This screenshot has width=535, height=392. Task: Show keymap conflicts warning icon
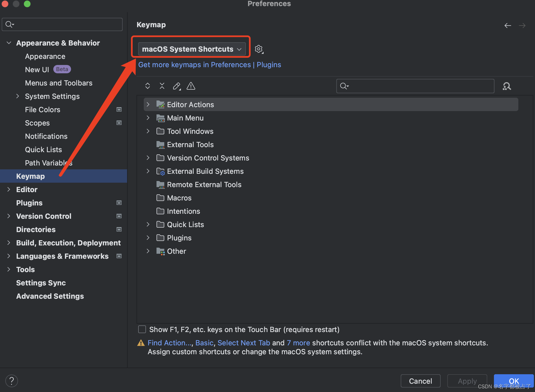191,86
